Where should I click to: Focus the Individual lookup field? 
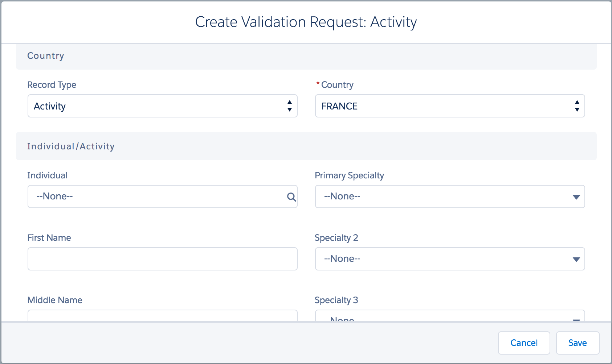coord(156,197)
